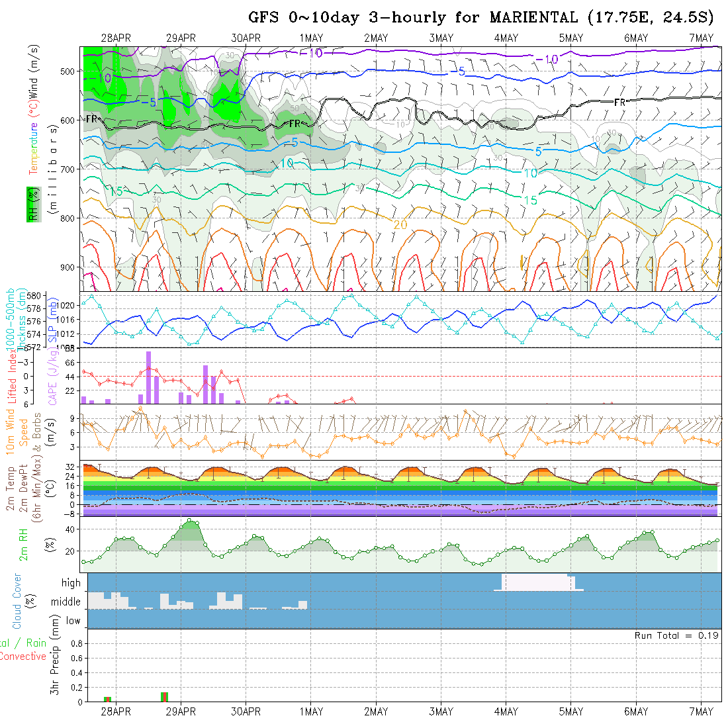Image resolution: width=728 pixels, height=728 pixels.
Task: Click the white high cloud block near 4MAY
Action: (536, 582)
